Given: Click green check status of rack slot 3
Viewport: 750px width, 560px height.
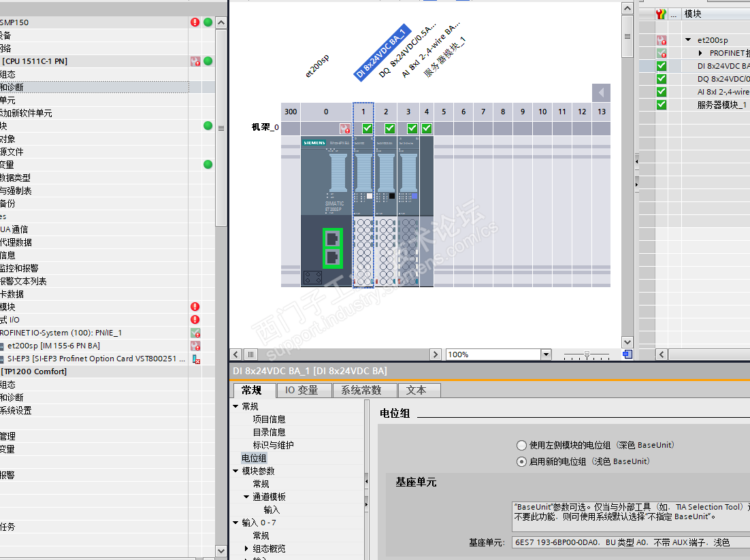Looking at the screenshot, I should (412, 128).
